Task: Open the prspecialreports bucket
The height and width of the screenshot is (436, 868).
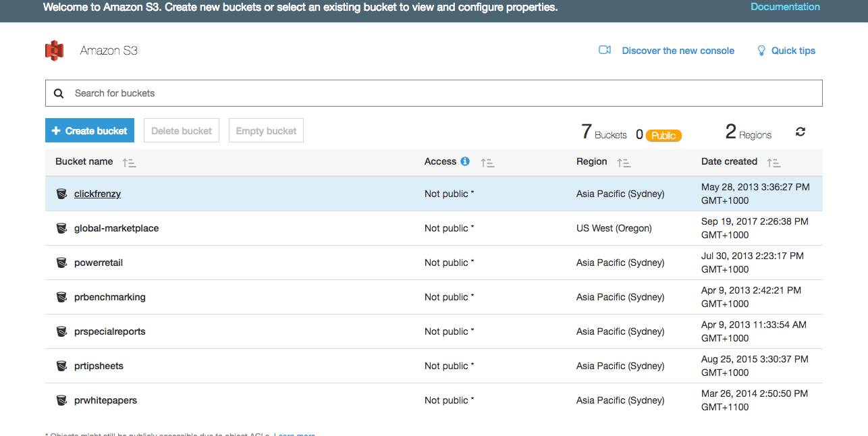Action: [110, 331]
